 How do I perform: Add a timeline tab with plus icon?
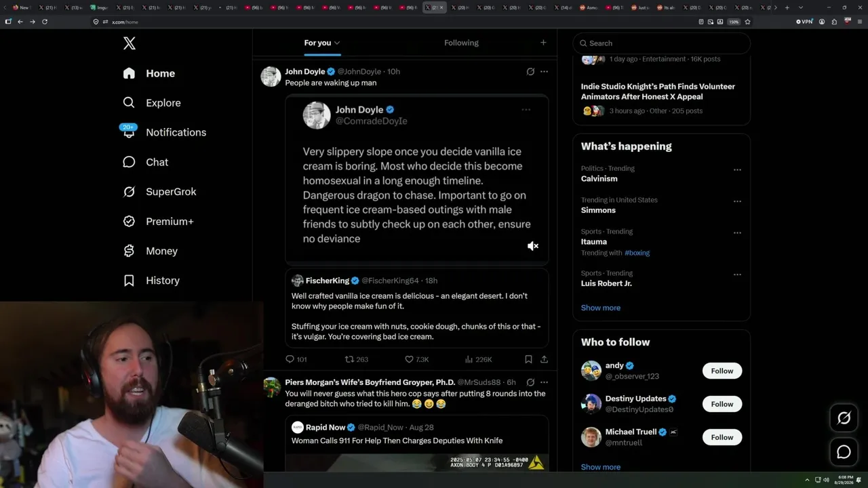[x=543, y=43]
